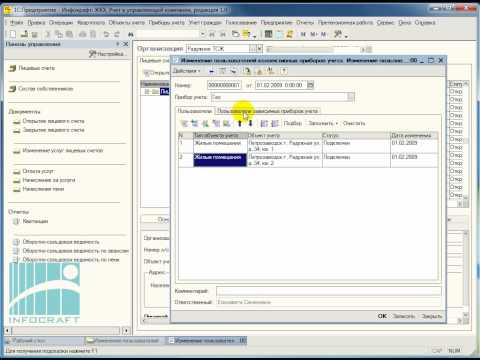Image resolution: width=480 pixels, height=360 pixels.
Task: Click the binoculars Find icon
Action: click(x=131, y=34)
